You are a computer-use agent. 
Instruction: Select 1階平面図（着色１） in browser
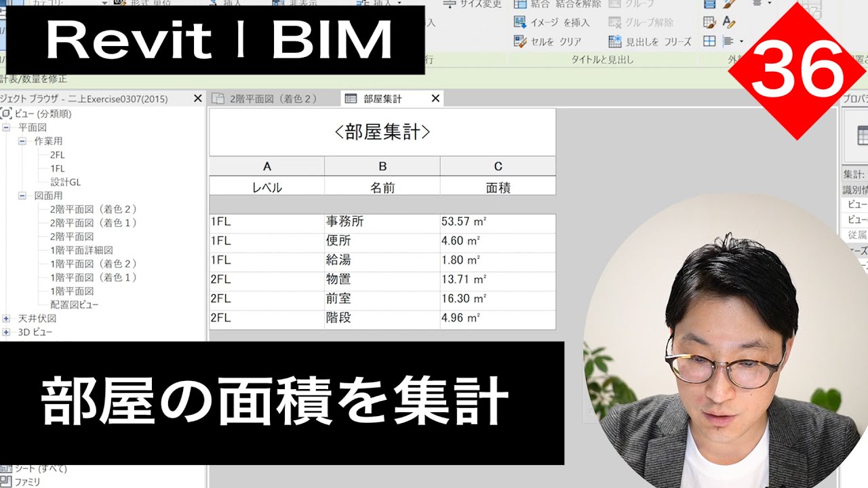94,277
